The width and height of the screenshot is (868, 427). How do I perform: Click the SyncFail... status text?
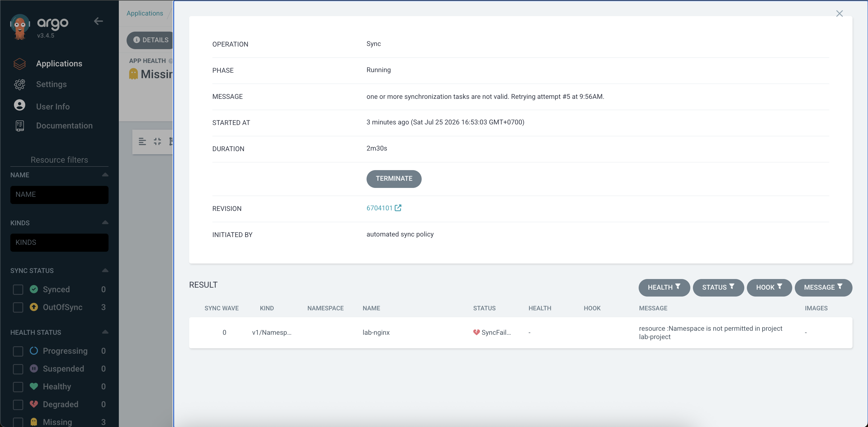coord(496,332)
